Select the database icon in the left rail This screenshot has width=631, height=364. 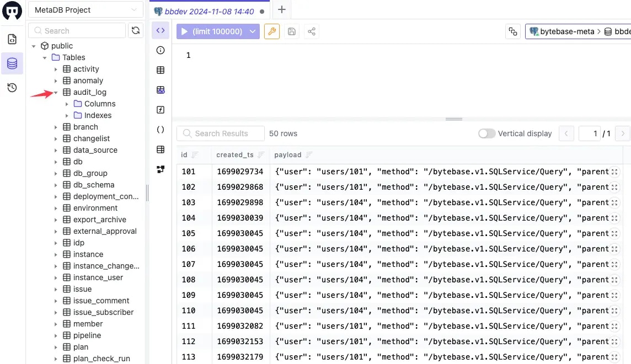[x=12, y=63]
